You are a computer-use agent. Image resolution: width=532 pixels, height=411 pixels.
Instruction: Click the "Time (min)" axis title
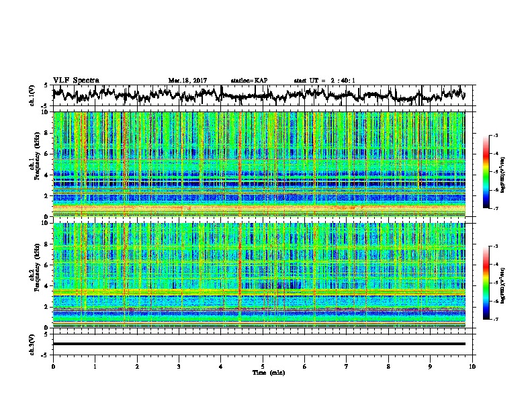[x=269, y=373]
